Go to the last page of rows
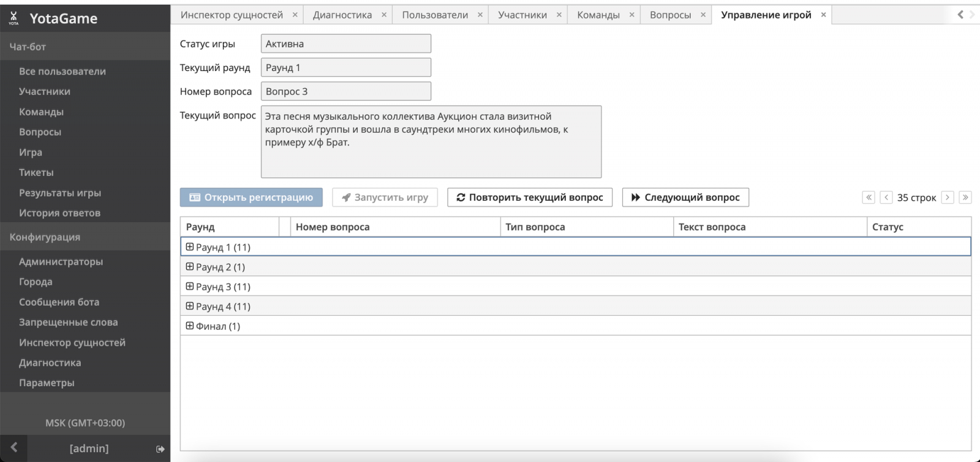The width and height of the screenshot is (980, 462). point(965,197)
